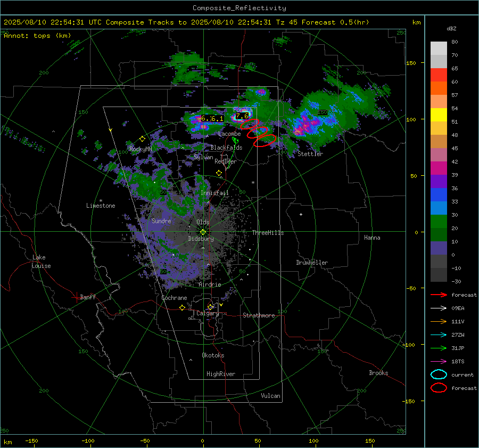Select the magenta swatch below 42 dBZ

click(439, 168)
